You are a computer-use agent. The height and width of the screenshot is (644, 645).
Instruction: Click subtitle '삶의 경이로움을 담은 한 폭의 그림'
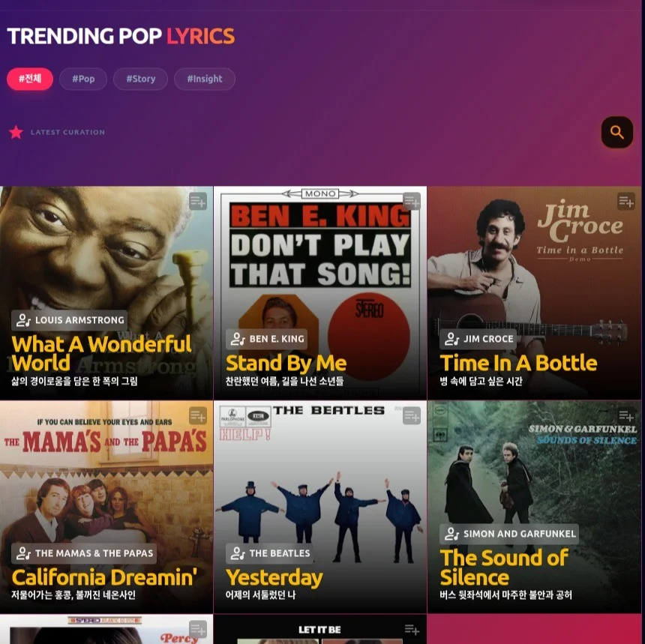pyautogui.click(x=74, y=382)
